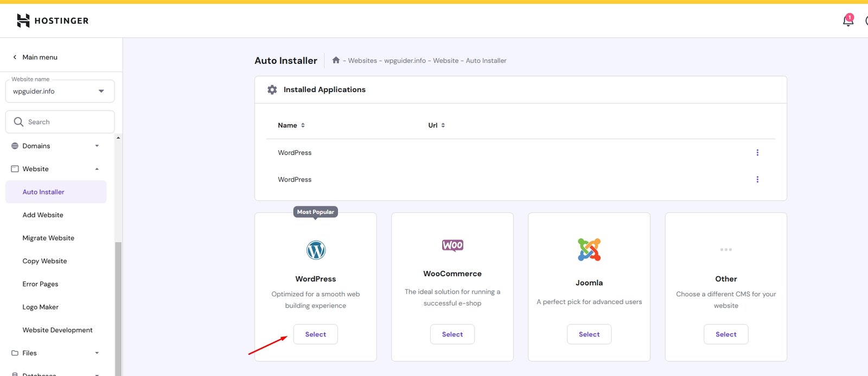This screenshot has height=376, width=868.
Task: Click the Files folder icon
Action: (15, 353)
